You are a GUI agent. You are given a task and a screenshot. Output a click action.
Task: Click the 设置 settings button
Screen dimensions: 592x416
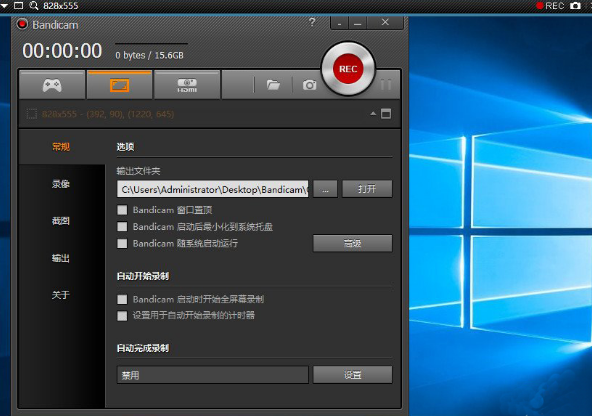click(x=353, y=375)
